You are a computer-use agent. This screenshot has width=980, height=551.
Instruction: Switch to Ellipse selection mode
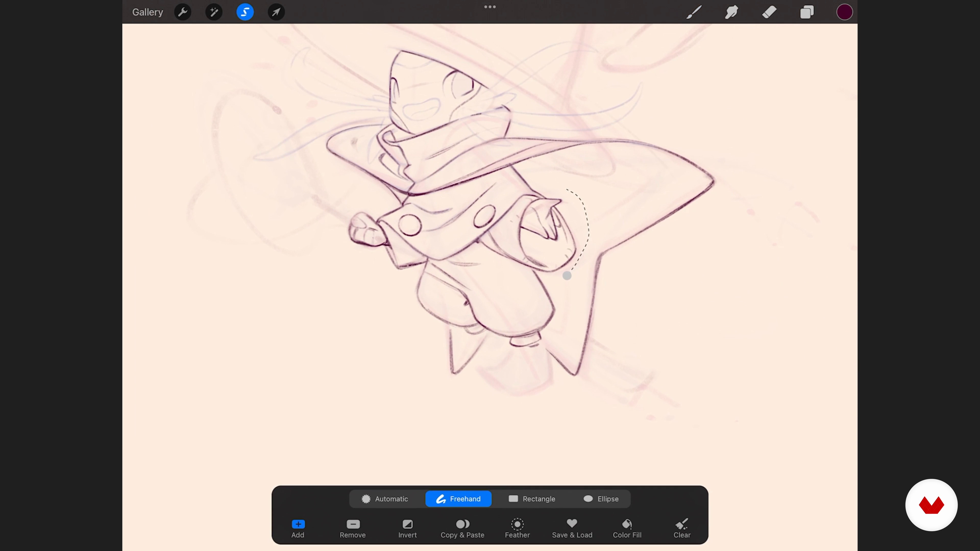pyautogui.click(x=601, y=498)
